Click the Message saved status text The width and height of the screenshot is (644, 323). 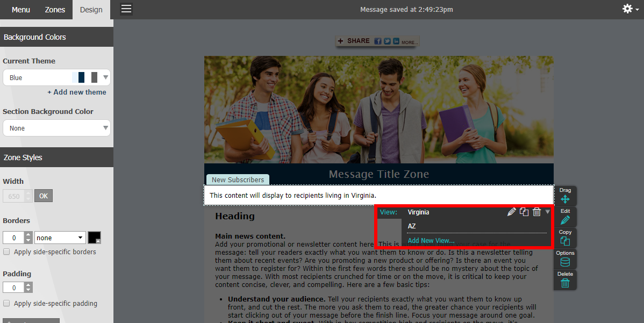406,10
